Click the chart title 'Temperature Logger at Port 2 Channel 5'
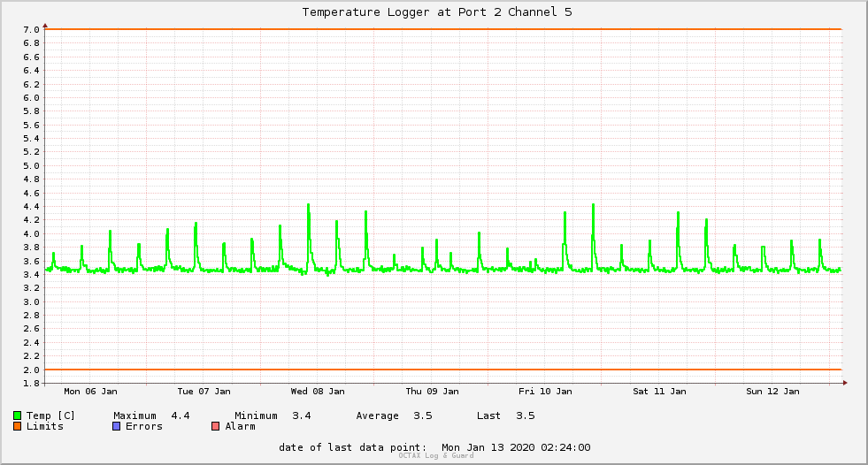The image size is (868, 465). coord(437,12)
